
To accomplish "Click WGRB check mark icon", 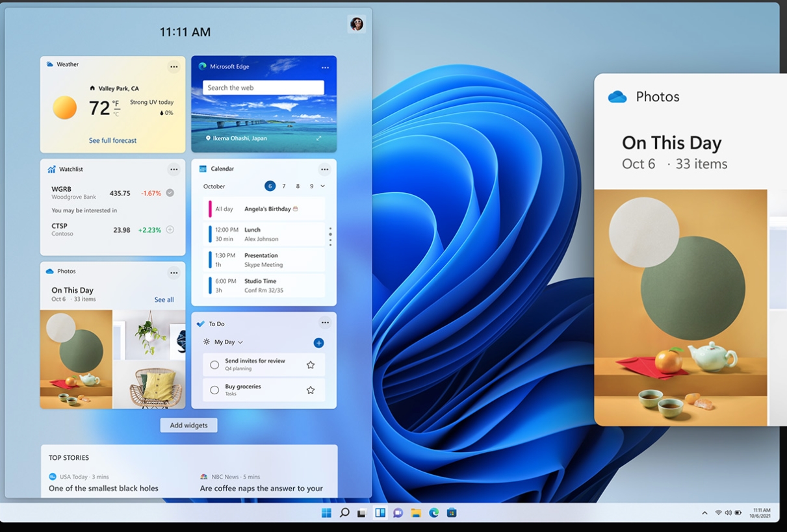I will (170, 193).
